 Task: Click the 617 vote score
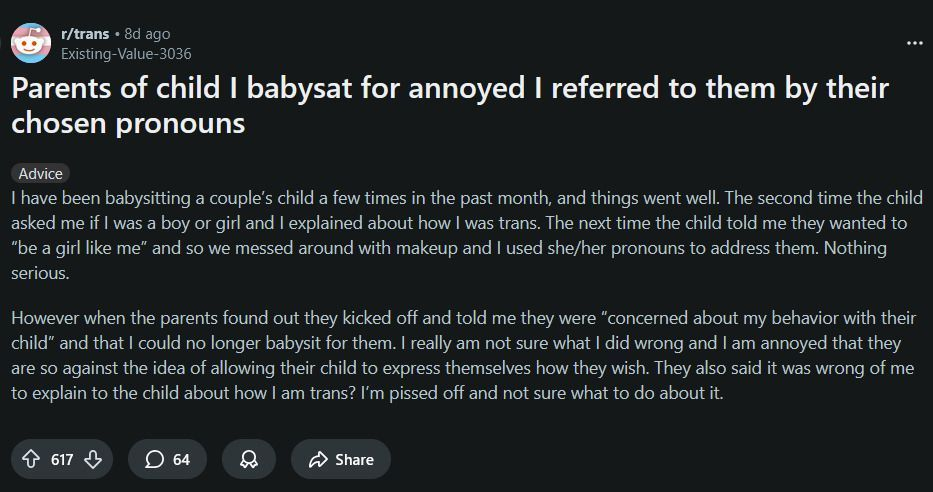[x=62, y=459]
